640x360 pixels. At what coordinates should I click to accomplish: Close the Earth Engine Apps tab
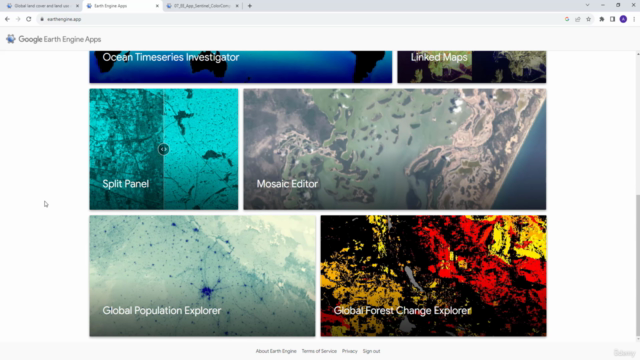(x=158, y=6)
